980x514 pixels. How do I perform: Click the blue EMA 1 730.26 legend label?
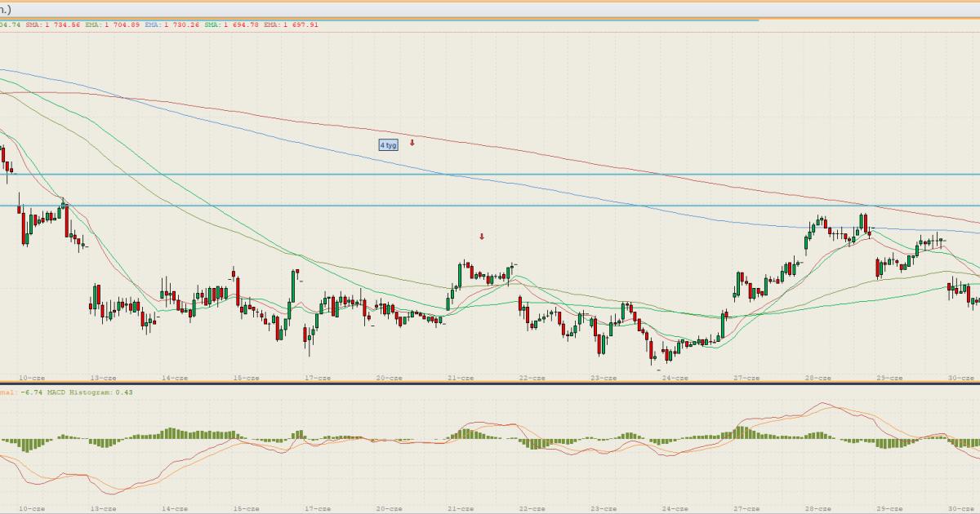click(173, 25)
